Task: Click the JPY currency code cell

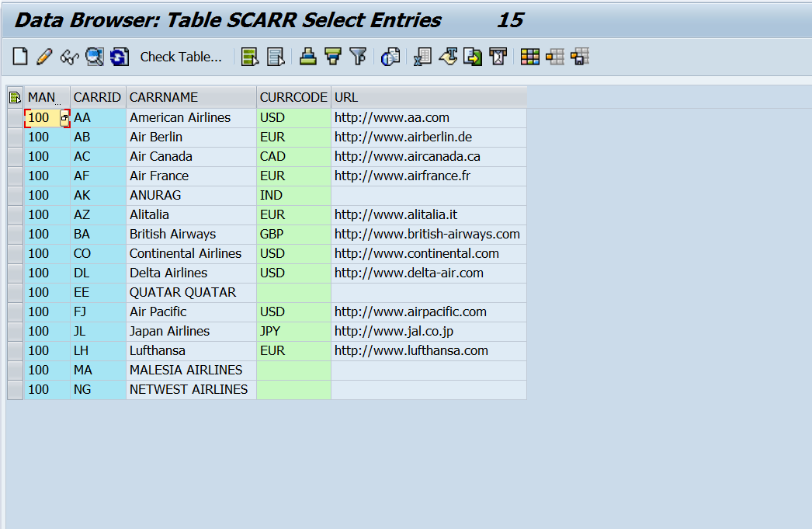Action: (x=293, y=332)
